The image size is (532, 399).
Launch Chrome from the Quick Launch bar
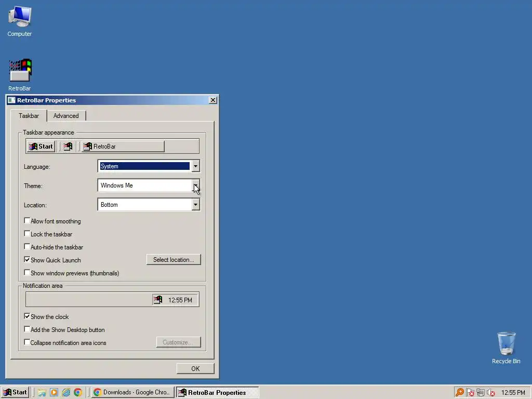[x=78, y=393]
